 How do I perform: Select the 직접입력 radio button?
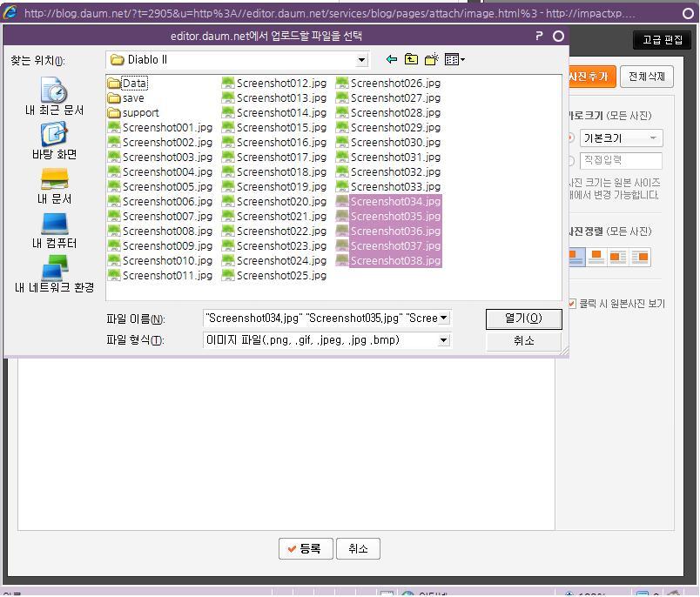coord(571,161)
